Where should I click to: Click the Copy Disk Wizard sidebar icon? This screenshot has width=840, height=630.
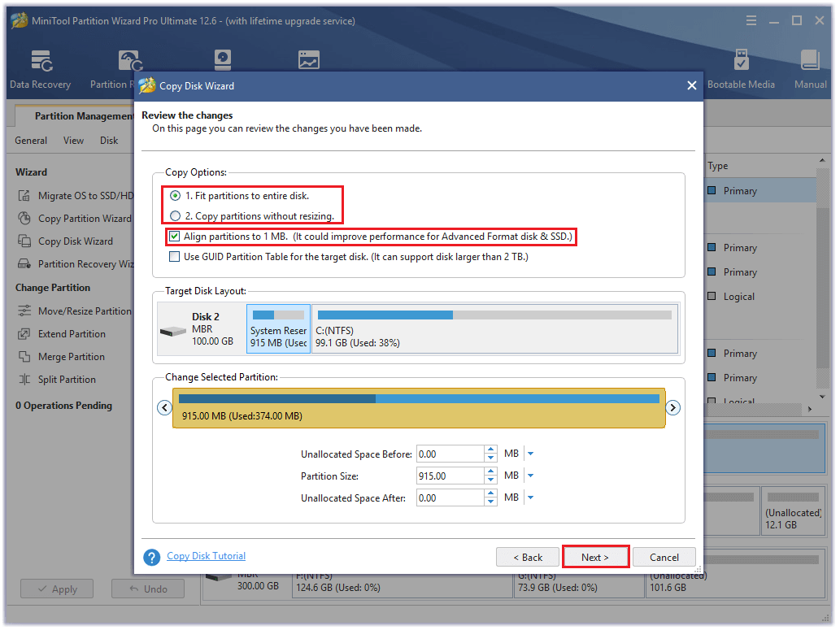(x=24, y=241)
